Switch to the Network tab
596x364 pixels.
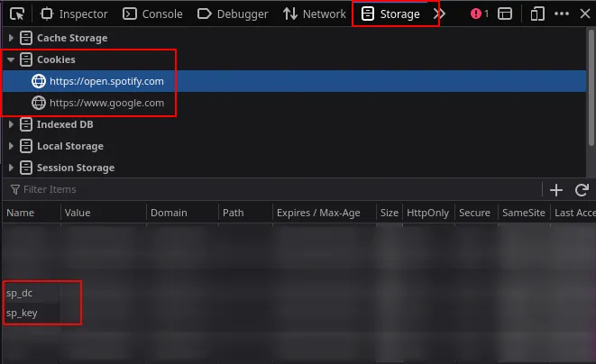(x=315, y=14)
